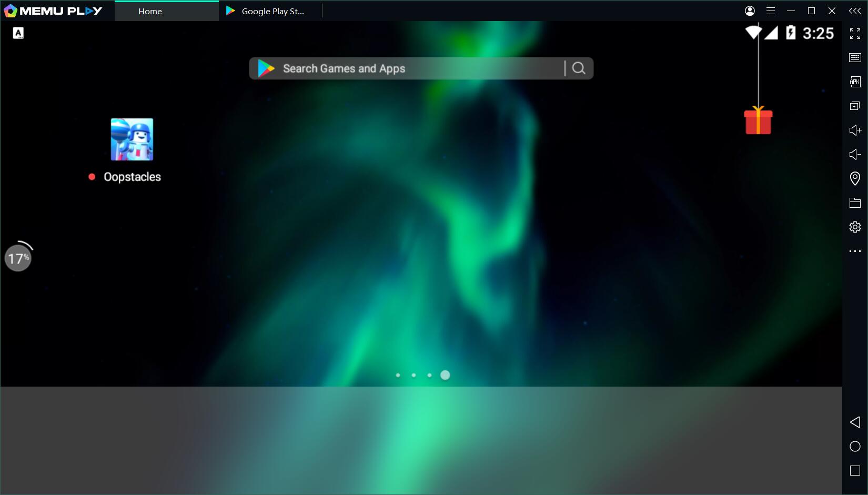Decrease volume using sidebar speaker minus
The height and width of the screenshot is (495, 868).
pos(855,154)
